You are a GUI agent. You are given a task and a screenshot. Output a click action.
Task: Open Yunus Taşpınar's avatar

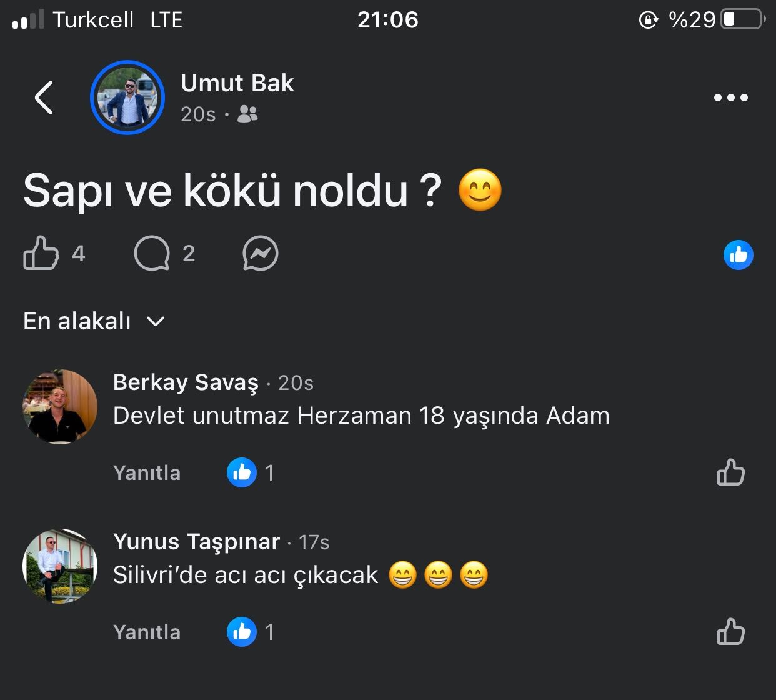pos(60,566)
